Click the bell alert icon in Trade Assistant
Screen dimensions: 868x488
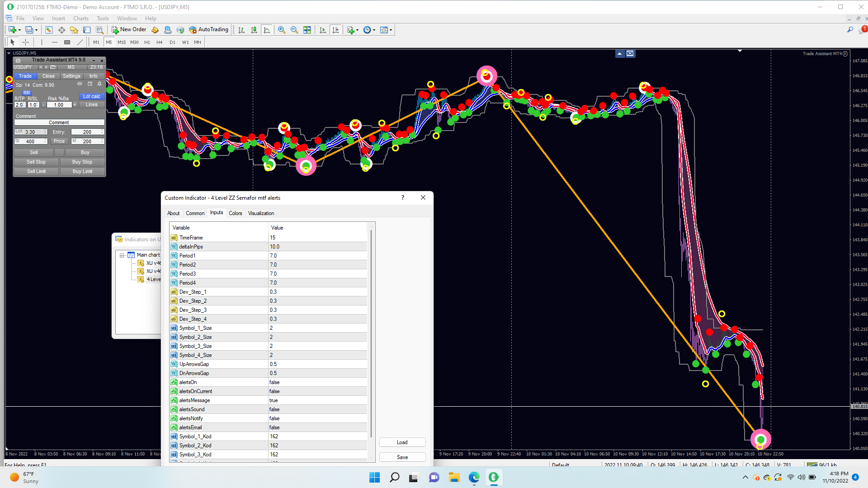tap(99, 84)
